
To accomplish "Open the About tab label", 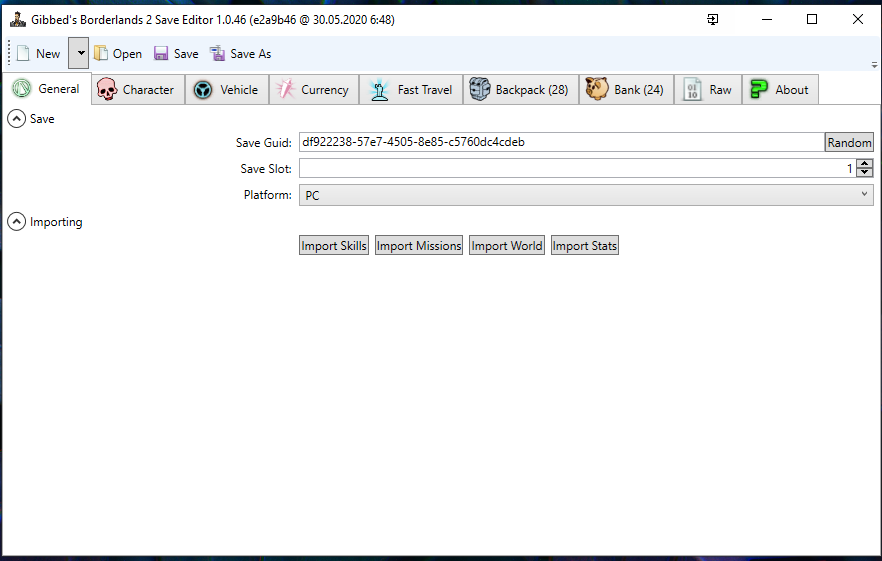I will tap(791, 90).
